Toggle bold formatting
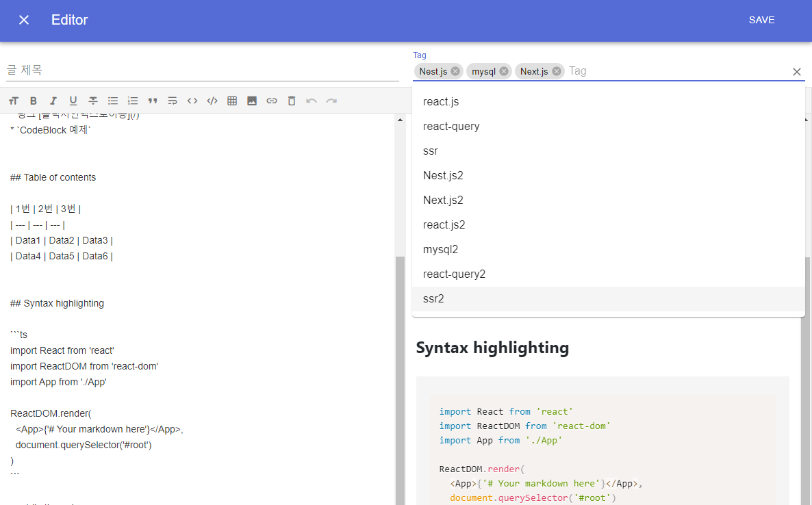Image resolution: width=812 pixels, height=505 pixels. tap(34, 101)
